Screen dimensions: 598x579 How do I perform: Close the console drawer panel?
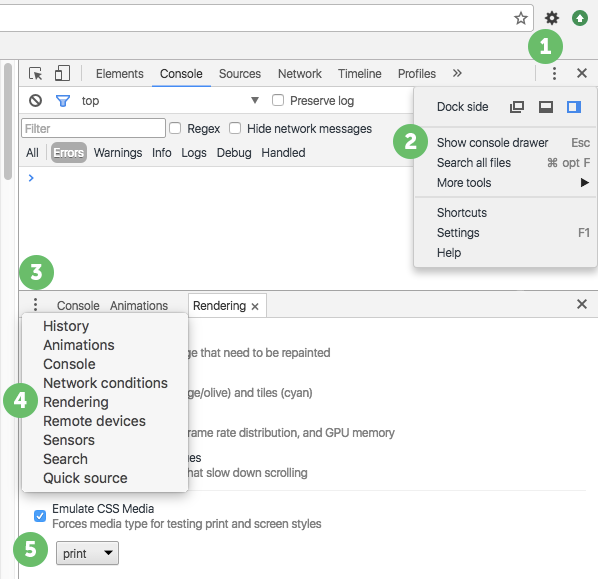coord(582,304)
